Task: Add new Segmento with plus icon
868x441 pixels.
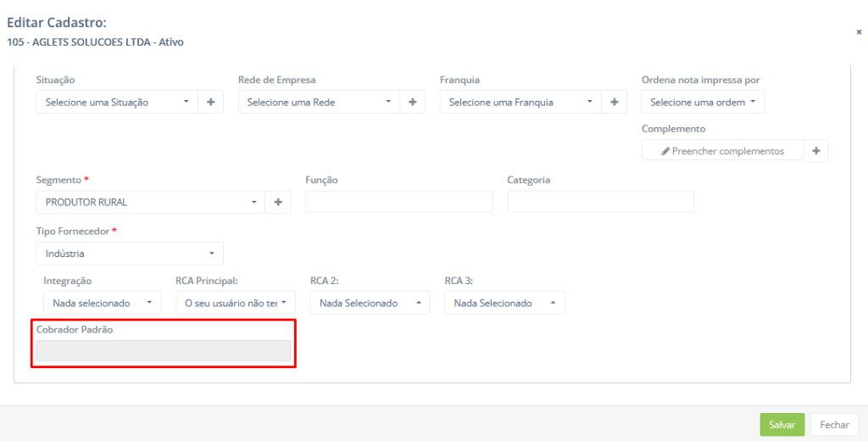Action: [x=278, y=202]
